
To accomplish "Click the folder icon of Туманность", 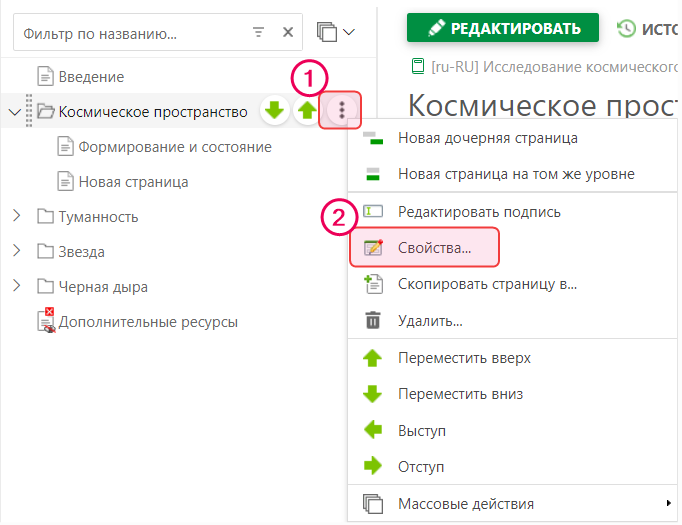I will tap(46, 216).
